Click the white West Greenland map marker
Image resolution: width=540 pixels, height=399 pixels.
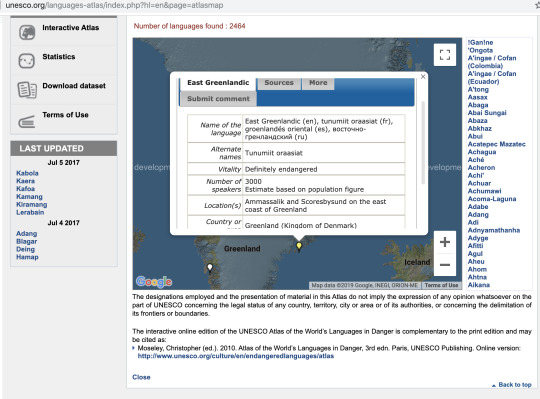pos(209,268)
